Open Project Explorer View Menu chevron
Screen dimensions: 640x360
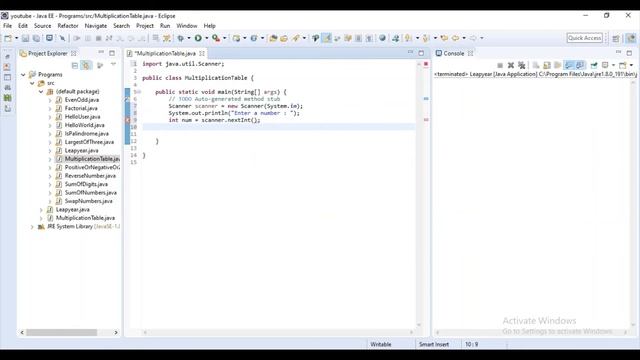[x=113, y=64]
